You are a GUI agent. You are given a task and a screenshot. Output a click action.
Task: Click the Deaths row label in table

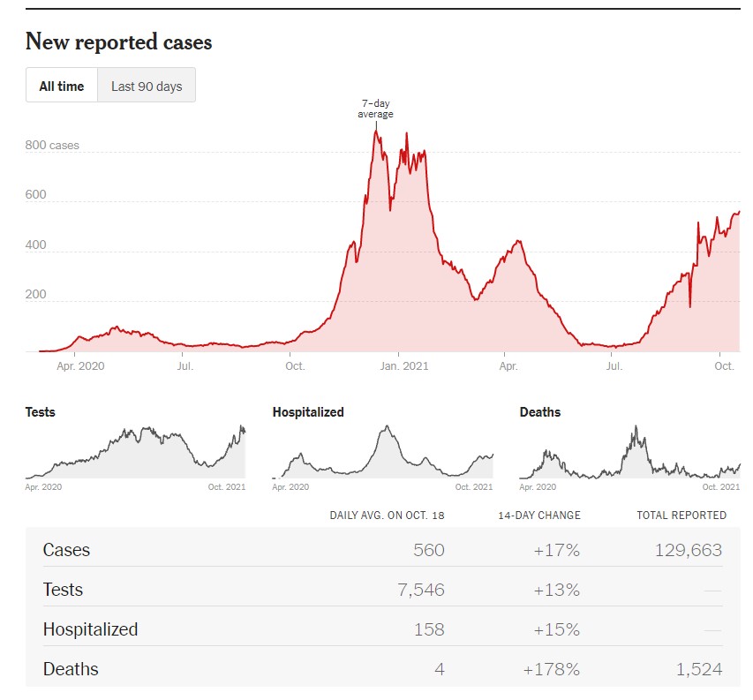pyautogui.click(x=72, y=669)
